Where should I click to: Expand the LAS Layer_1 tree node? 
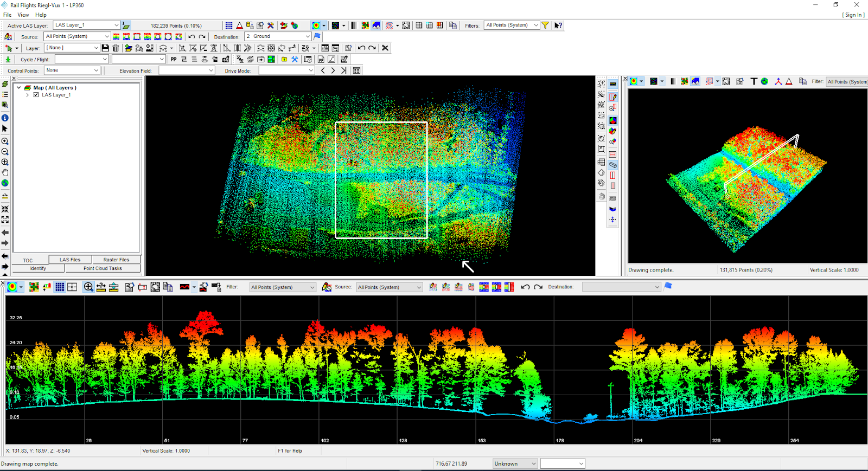(x=28, y=95)
